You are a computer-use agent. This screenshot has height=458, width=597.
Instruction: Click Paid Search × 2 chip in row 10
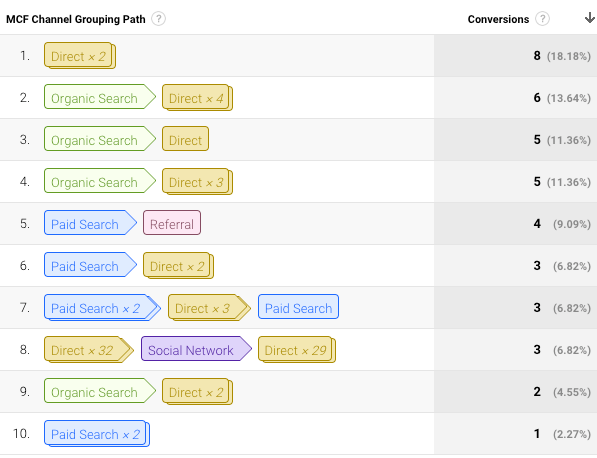coord(97,434)
